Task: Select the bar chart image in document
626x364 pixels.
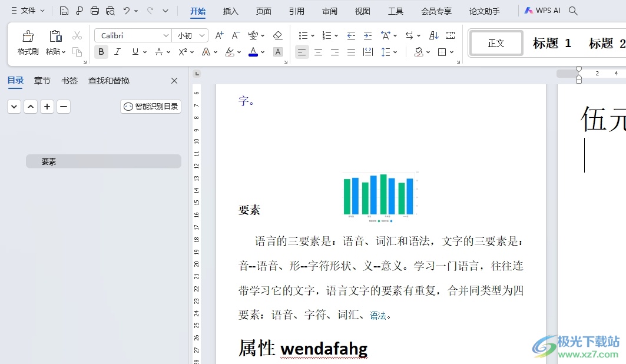Action: click(380, 197)
